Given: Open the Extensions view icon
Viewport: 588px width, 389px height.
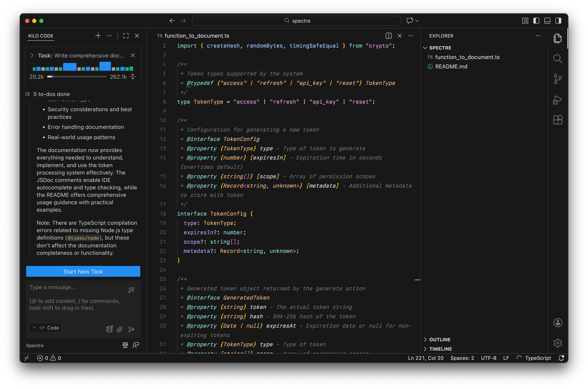Looking at the screenshot, I should [x=557, y=120].
